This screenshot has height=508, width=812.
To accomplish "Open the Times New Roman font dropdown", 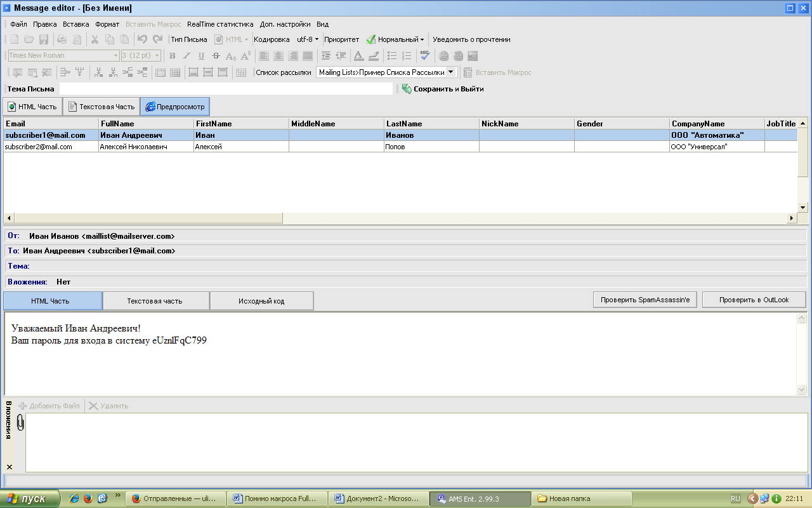I will pyautogui.click(x=116, y=56).
